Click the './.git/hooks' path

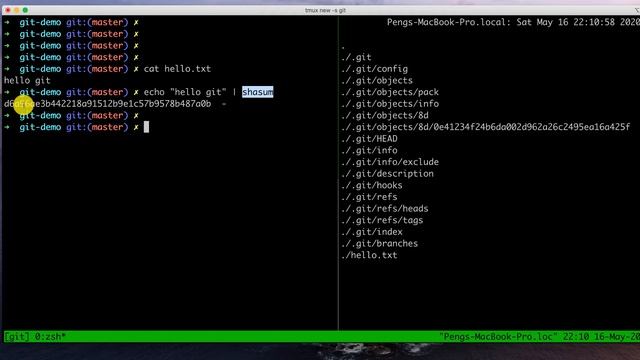(x=372, y=185)
